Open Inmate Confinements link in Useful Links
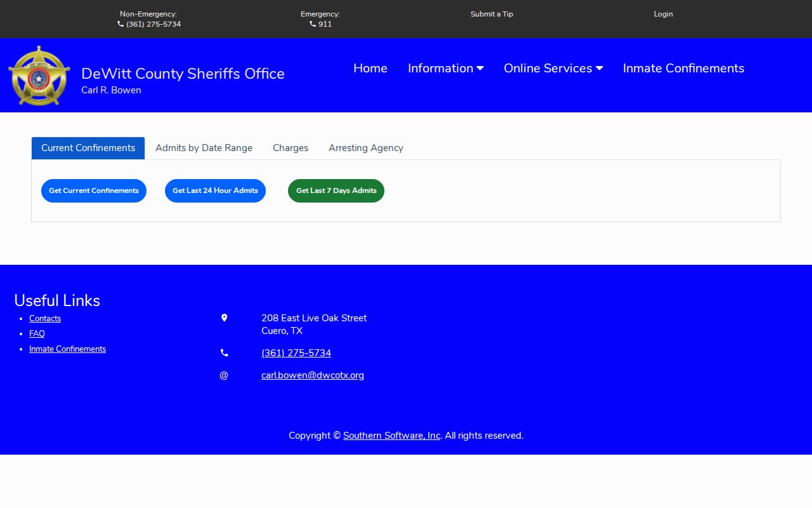The height and width of the screenshot is (508, 812). coord(67,349)
